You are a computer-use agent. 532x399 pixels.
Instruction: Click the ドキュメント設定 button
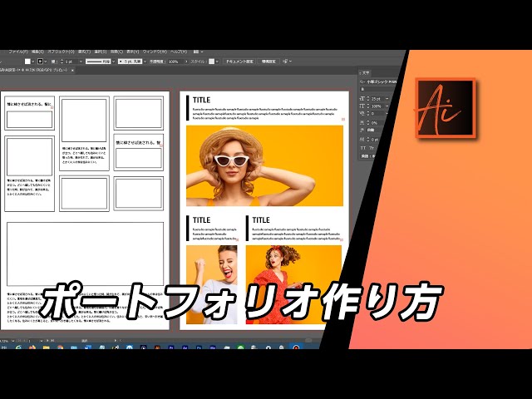click(239, 62)
